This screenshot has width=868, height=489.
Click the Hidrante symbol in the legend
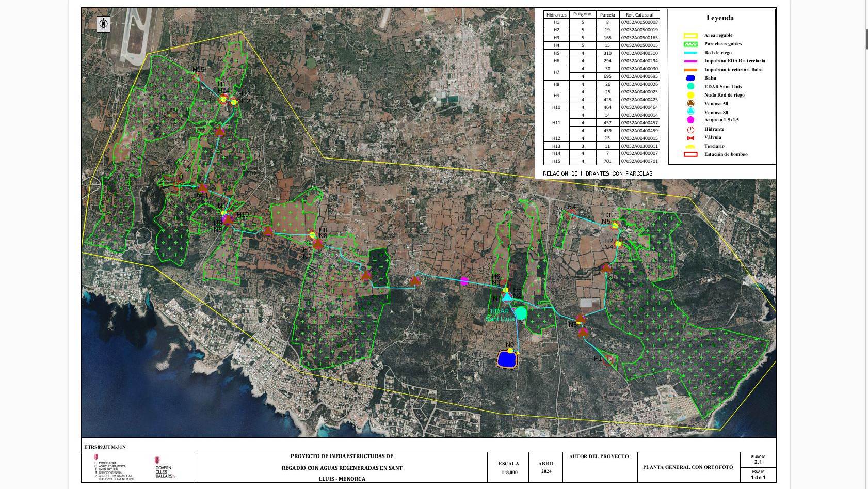click(x=690, y=130)
